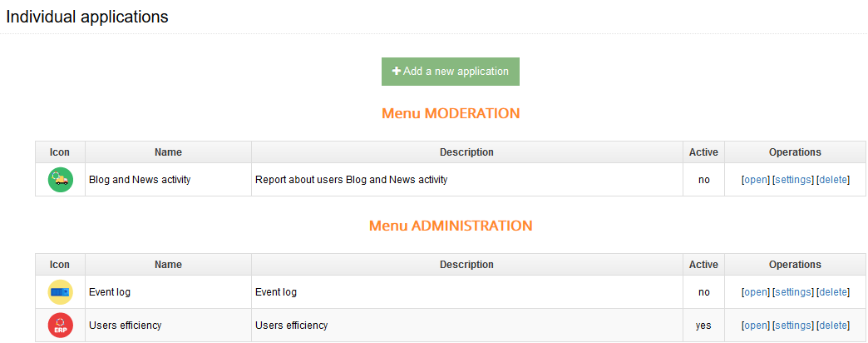Add a new application
The image size is (868, 343).
tap(450, 72)
